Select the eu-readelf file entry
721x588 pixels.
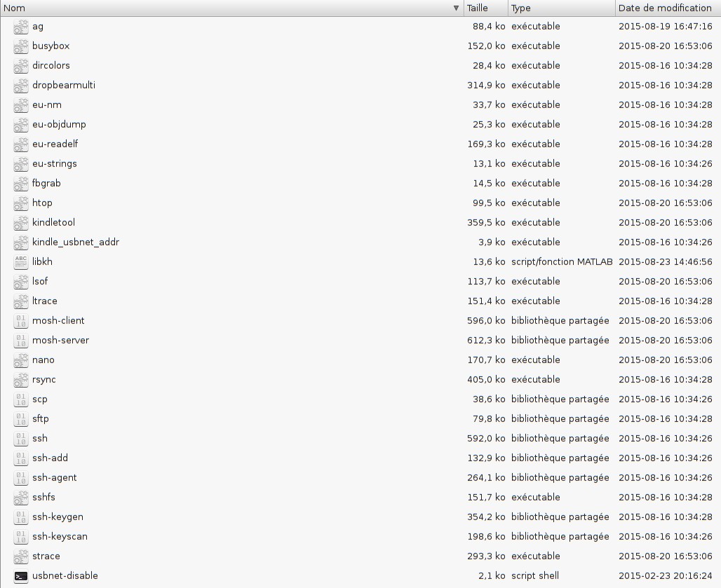[x=55, y=144]
